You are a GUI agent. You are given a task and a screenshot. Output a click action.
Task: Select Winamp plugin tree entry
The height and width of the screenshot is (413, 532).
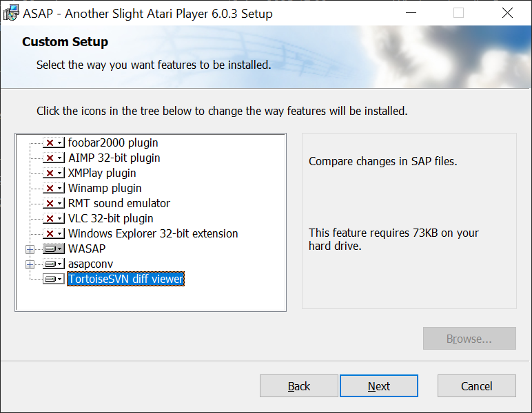point(105,188)
